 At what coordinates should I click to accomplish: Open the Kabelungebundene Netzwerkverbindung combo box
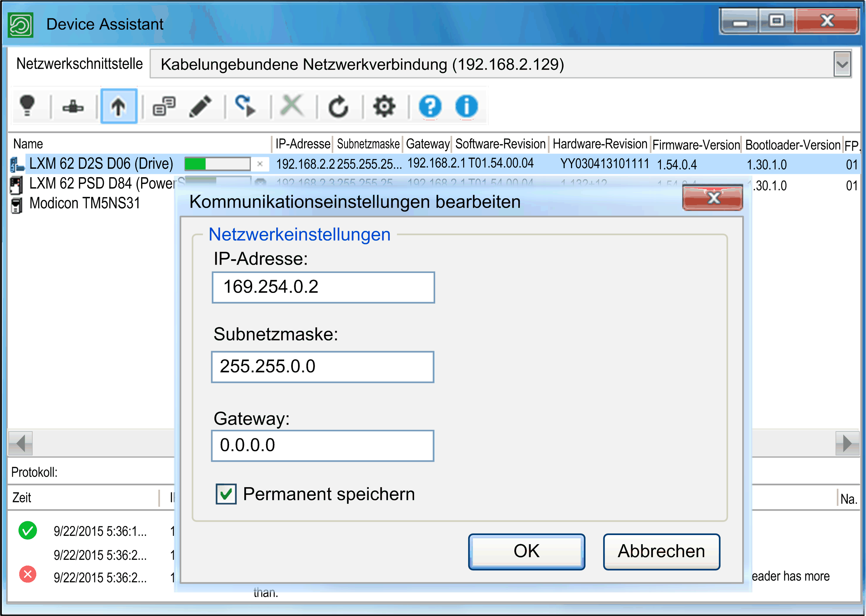[501, 64]
